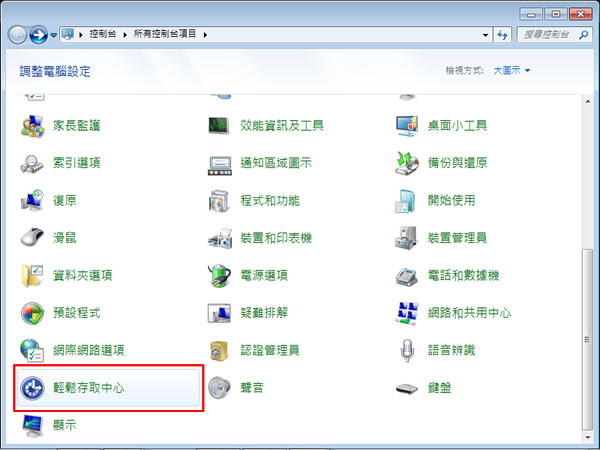Click the Forward navigation button
This screenshot has height=450, width=600.
point(39,35)
